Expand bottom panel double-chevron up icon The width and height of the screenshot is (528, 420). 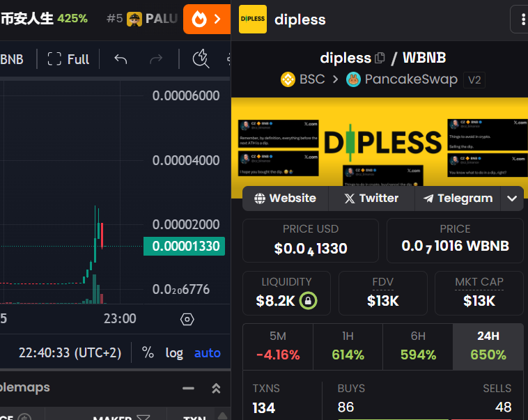pyautogui.click(x=216, y=389)
